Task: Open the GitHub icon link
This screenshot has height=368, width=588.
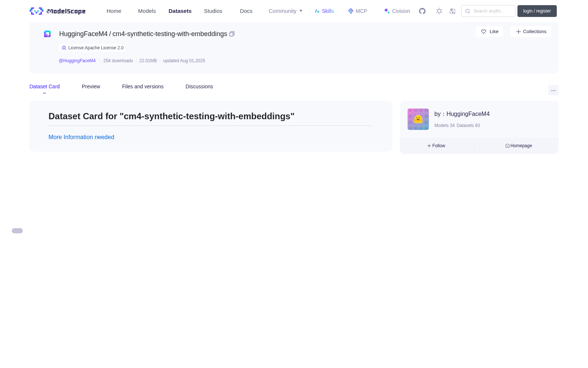Action: tap(422, 11)
